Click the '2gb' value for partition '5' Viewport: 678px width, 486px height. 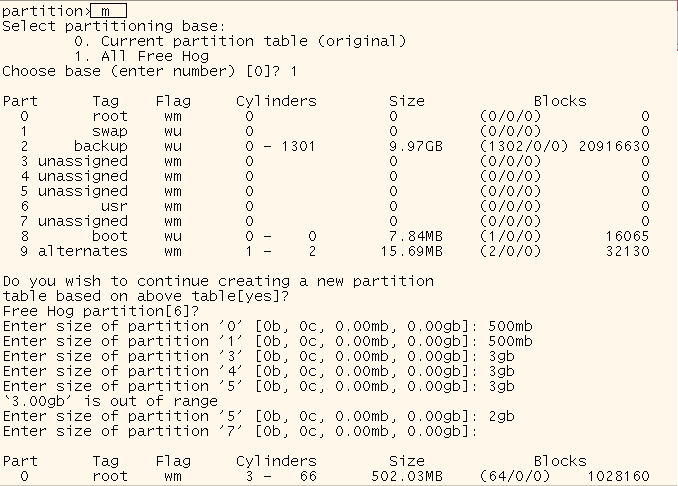click(x=502, y=416)
